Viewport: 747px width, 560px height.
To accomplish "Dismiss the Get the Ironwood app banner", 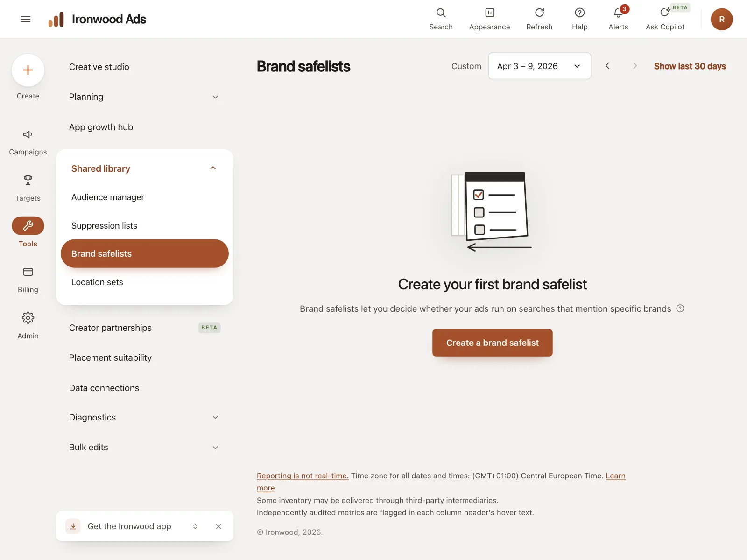I will point(218,526).
